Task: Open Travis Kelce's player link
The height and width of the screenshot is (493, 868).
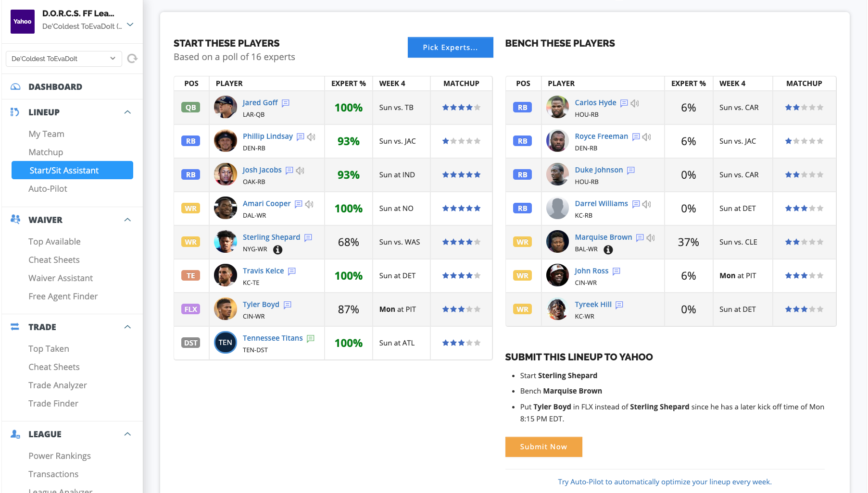Action: (264, 271)
